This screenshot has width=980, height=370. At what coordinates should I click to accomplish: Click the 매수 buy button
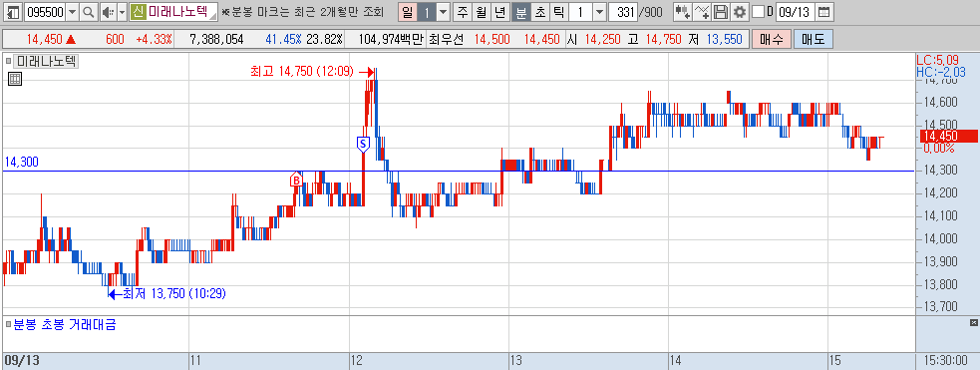tap(772, 39)
